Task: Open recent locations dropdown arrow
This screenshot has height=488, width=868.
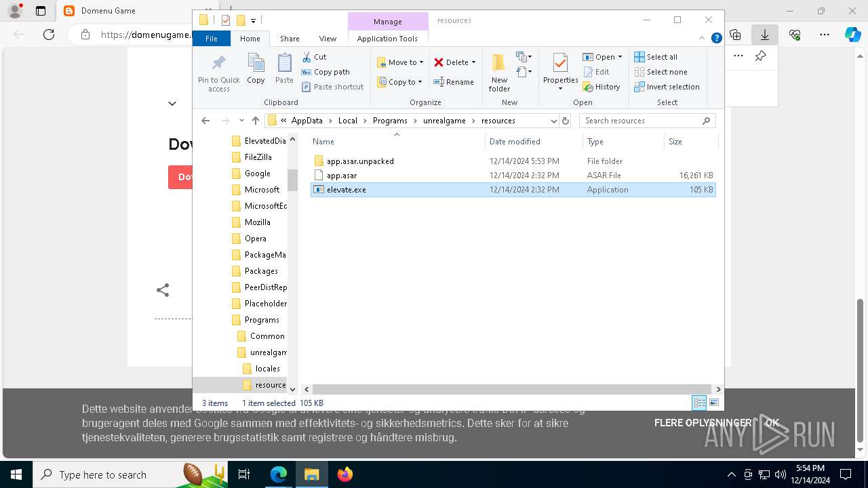Action: coord(241,121)
